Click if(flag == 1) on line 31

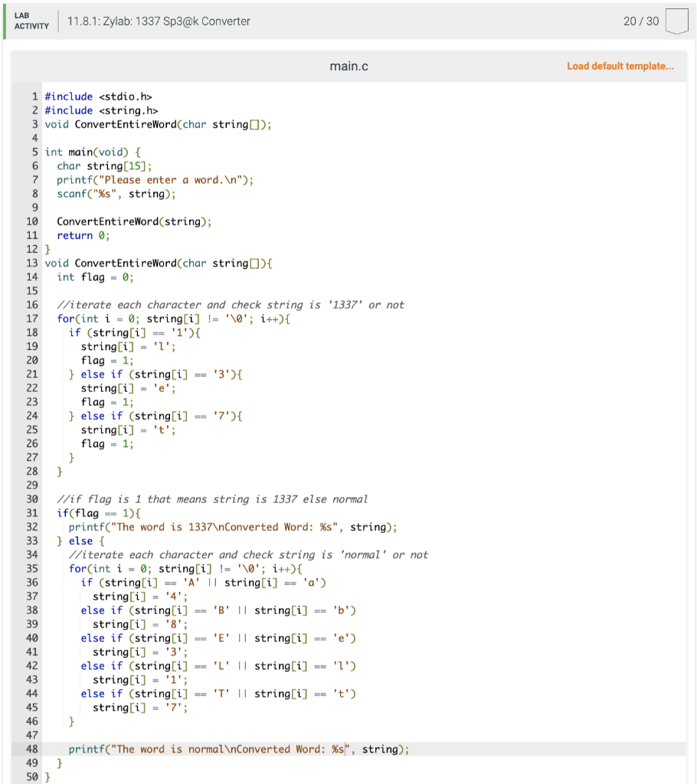click(x=99, y=513)
